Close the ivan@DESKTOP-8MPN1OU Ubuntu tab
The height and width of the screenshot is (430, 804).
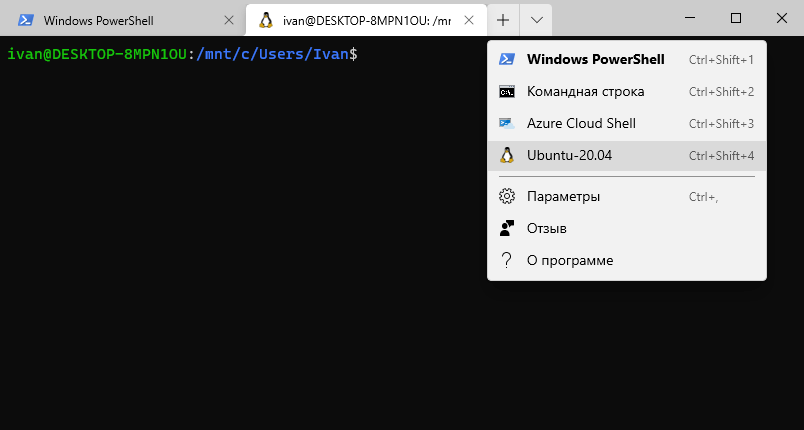pyautogui.click(x=468, y=20)
